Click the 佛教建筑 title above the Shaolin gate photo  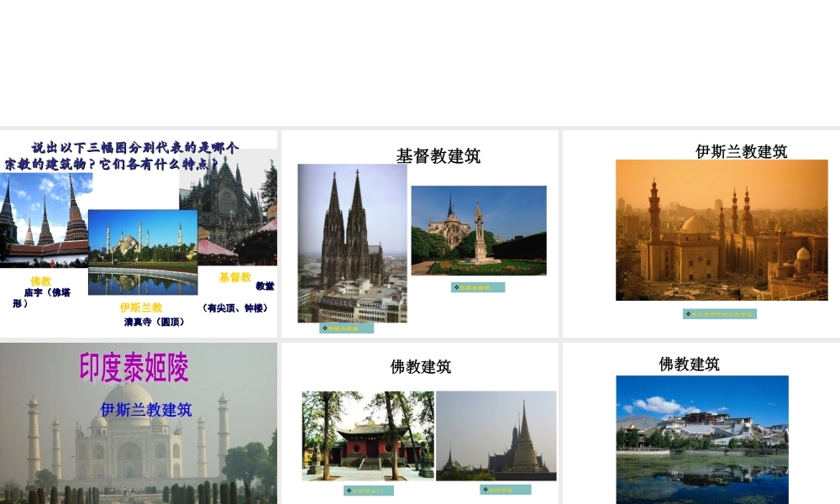[x=421, y=367]
